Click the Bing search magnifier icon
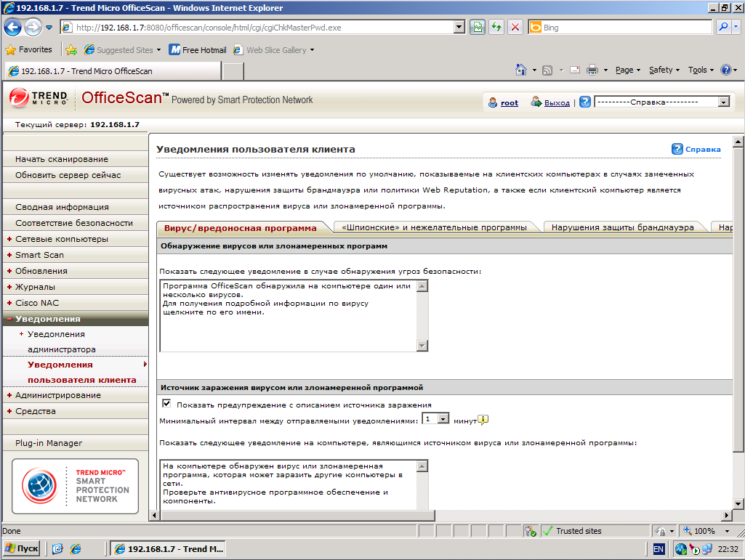 723,28
